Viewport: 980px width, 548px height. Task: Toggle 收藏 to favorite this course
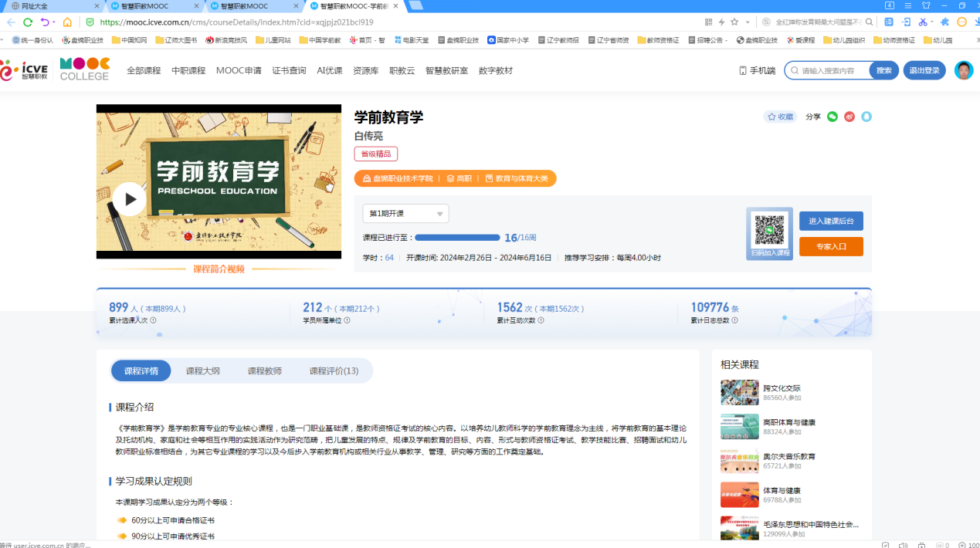coord(780,117)
